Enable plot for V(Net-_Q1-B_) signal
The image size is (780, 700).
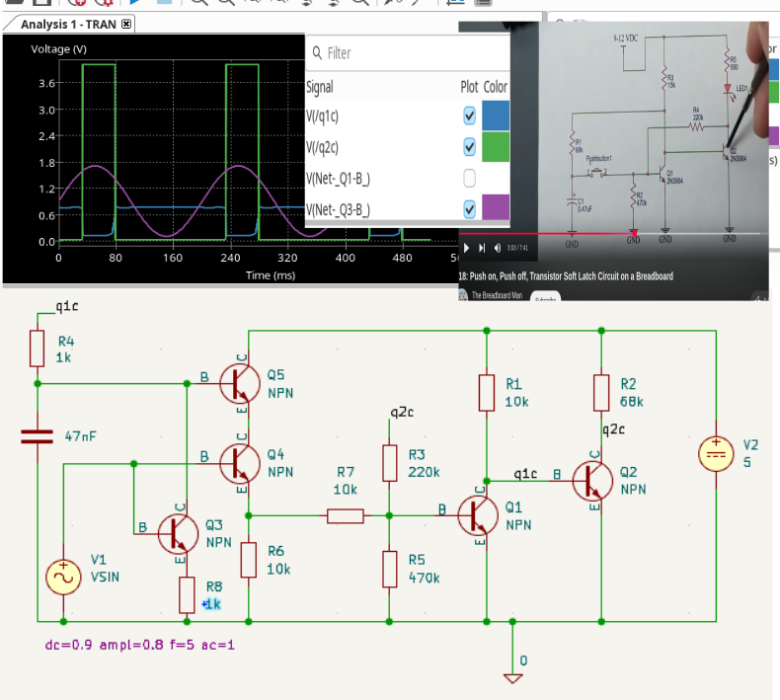469,178
